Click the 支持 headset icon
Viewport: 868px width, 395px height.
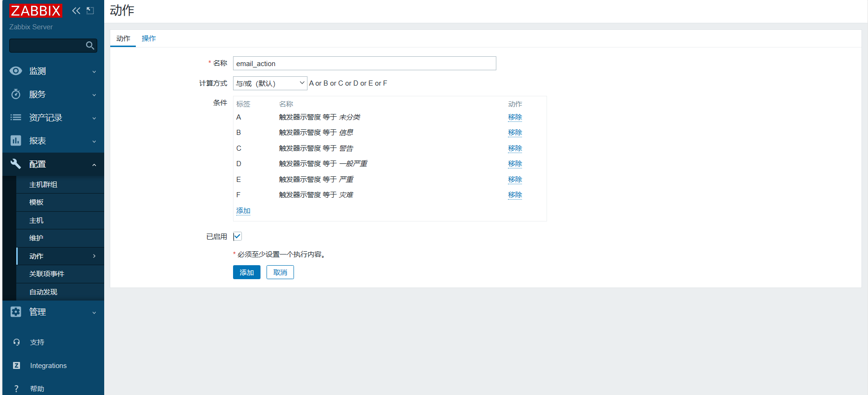coord(17,342)
